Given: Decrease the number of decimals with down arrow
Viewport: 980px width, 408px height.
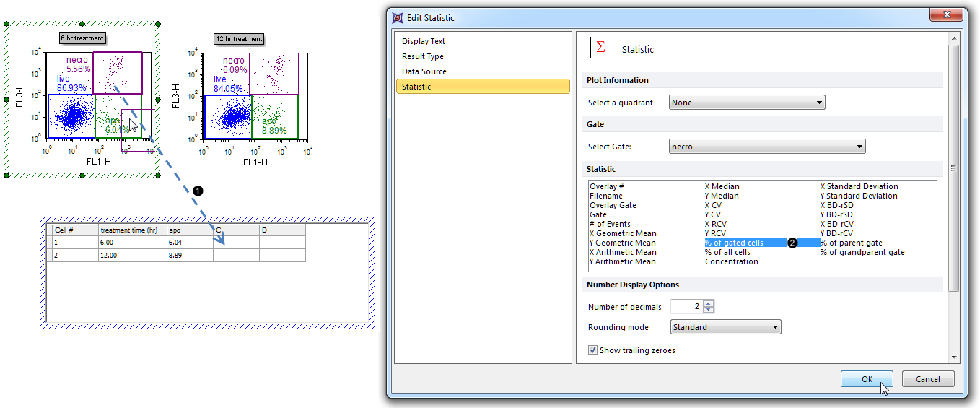Looking at the screenshot, I should coord(709,310).
